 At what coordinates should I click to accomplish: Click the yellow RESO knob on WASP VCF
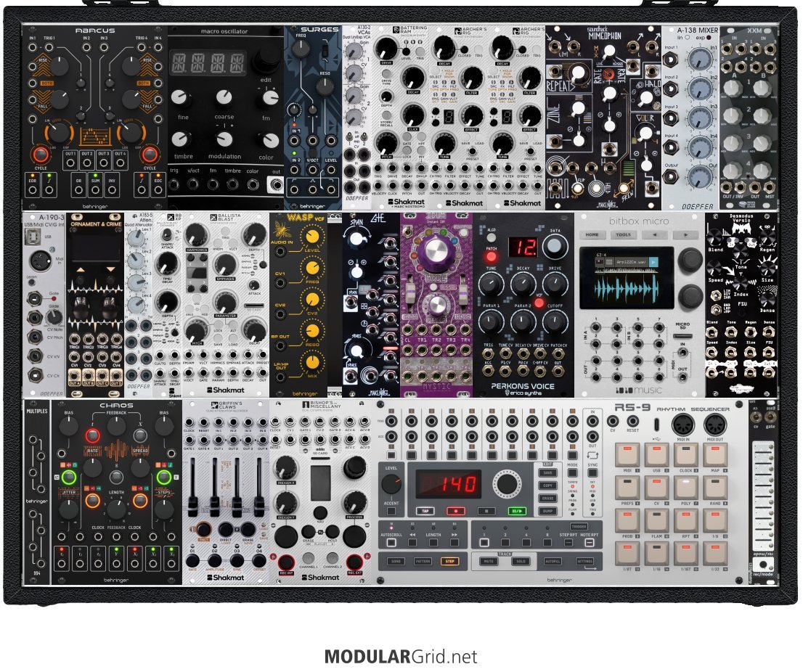pos(312,331)
